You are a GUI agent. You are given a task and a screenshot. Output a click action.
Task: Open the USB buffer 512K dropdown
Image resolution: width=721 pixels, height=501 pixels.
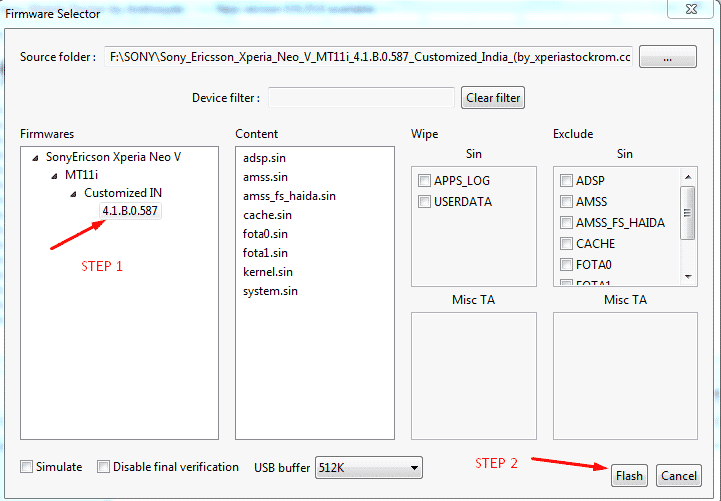tap(369, 468)
